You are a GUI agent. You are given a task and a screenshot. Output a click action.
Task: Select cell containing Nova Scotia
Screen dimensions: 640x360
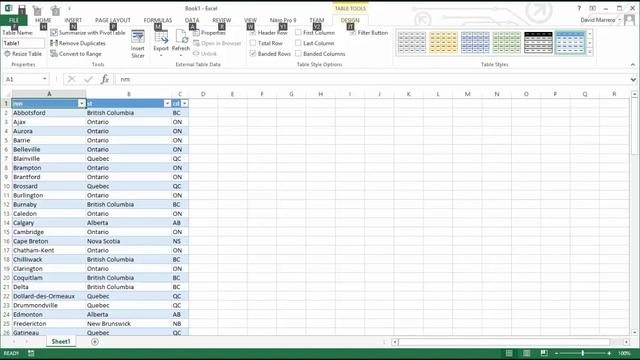[x=129, y=241]
